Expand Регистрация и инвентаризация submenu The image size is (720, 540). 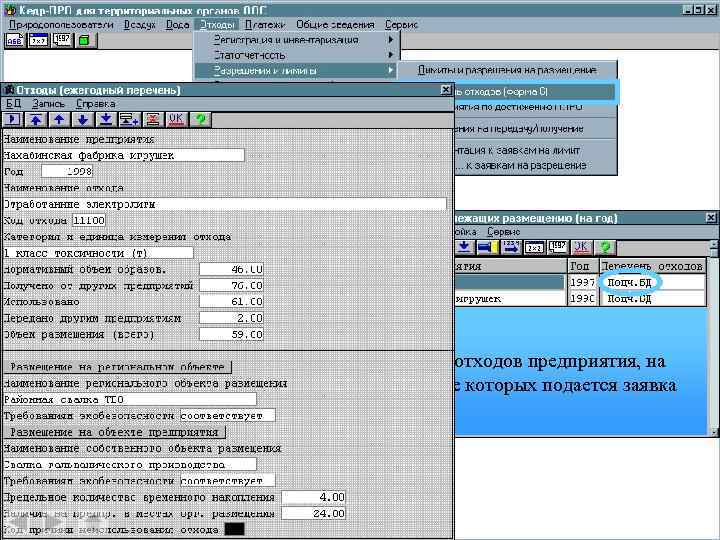[x=296, y=40]
